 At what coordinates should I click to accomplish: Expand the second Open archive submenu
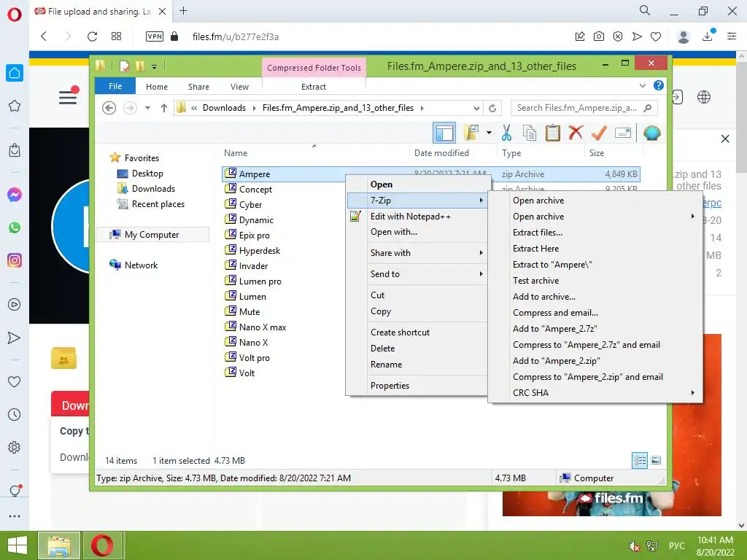click(x=693, y=216)
